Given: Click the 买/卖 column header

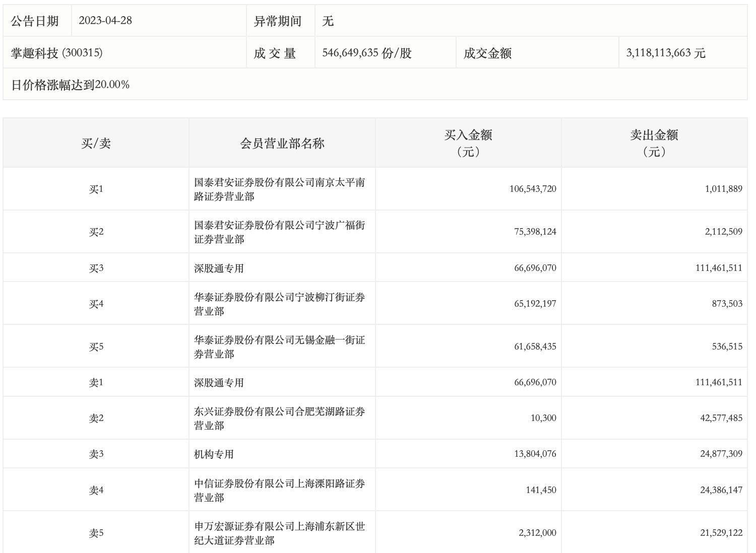Looking at the screenshot, I should [96, 144].
